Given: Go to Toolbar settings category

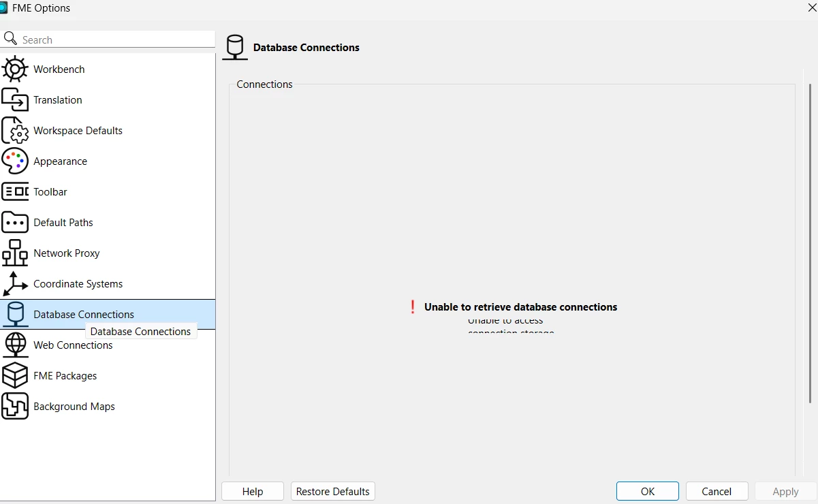Looking at the screenshot, I should coord(108,192).
